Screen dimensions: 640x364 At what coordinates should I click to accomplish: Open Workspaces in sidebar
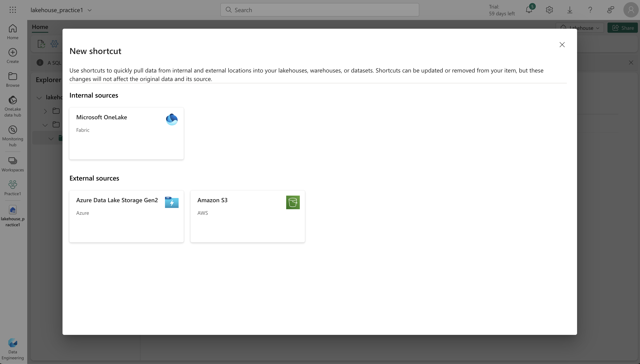pyautogui.click(x=13, y=164)
